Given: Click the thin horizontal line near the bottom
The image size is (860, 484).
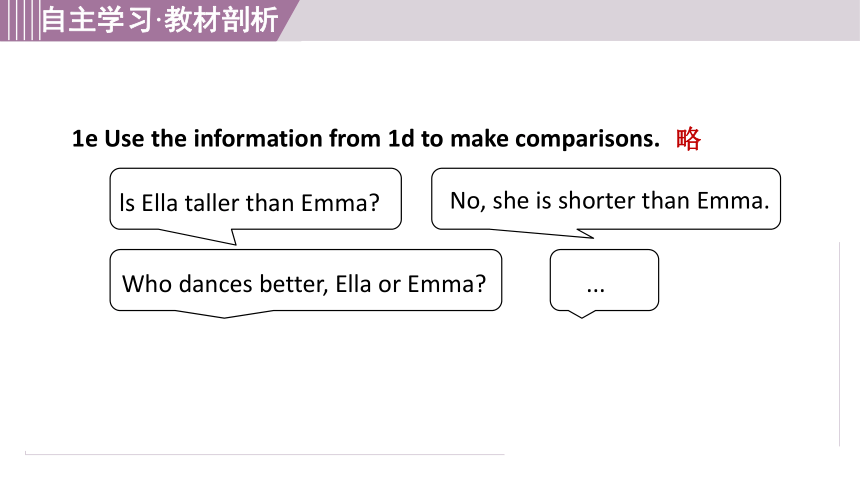Looking at the screenshot, I should (264, 454).
